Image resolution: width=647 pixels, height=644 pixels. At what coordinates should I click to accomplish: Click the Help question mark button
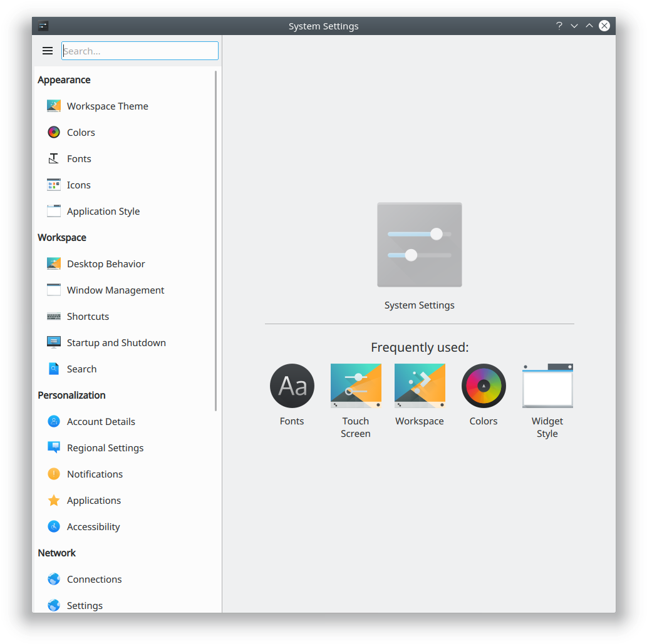coord(559,26)
